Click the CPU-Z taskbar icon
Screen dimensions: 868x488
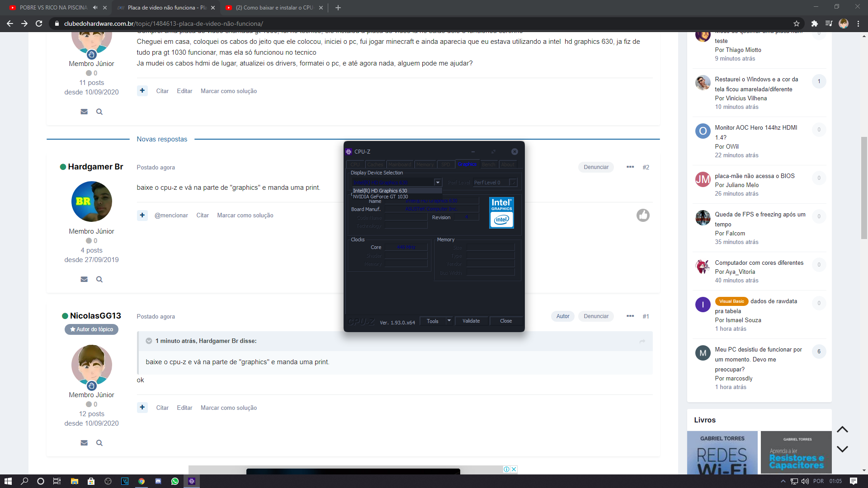coord(192,481)
